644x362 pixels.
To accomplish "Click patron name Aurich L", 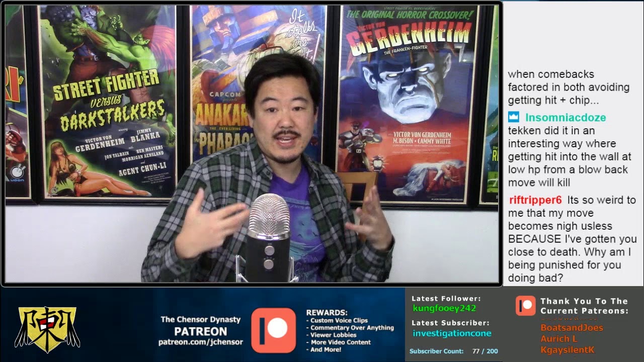I will [x=558, y=339].
